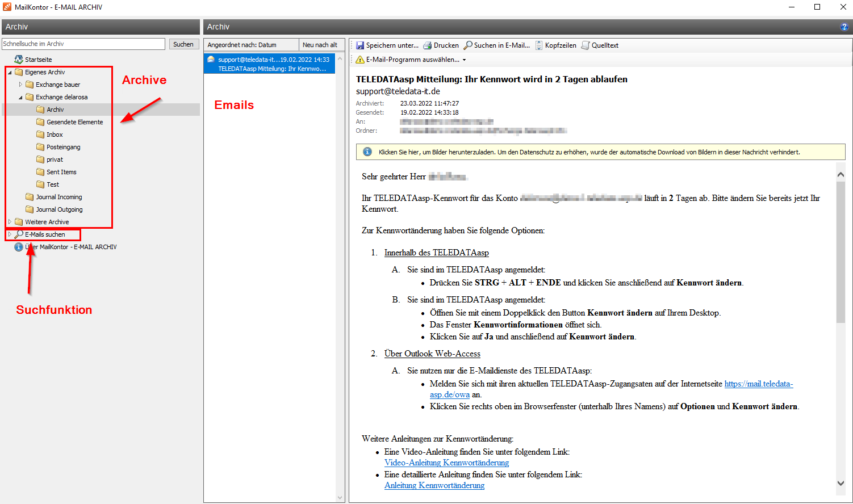Click the Innerhalb des TELEDATAasp link
853x504 pixels.
click(436, 253)
